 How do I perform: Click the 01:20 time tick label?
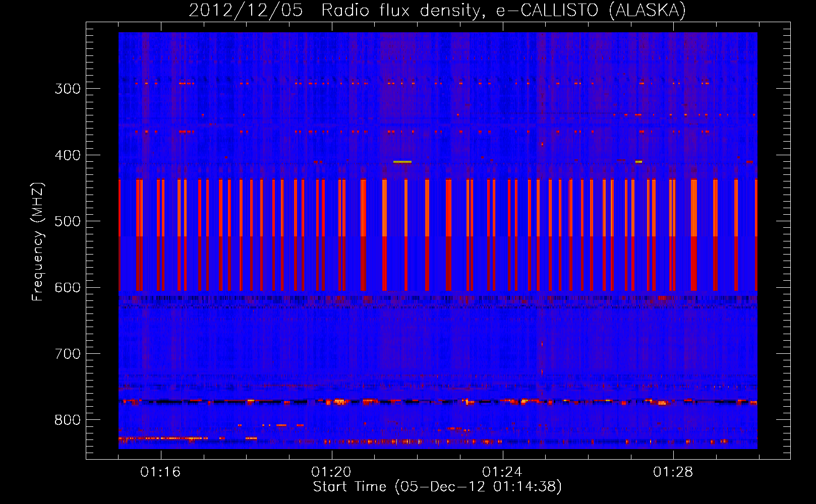point(331,472)
